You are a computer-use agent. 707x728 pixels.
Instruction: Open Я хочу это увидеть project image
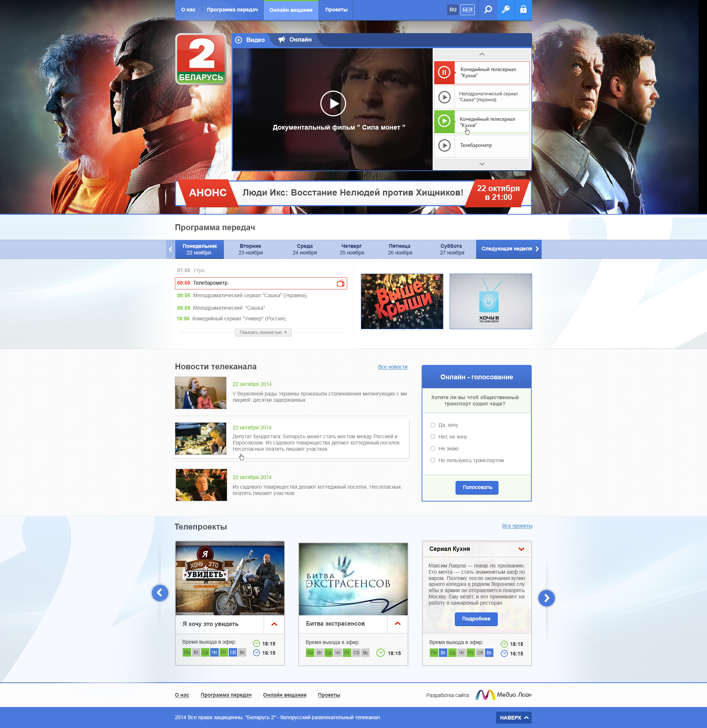(x=230, y=578)
